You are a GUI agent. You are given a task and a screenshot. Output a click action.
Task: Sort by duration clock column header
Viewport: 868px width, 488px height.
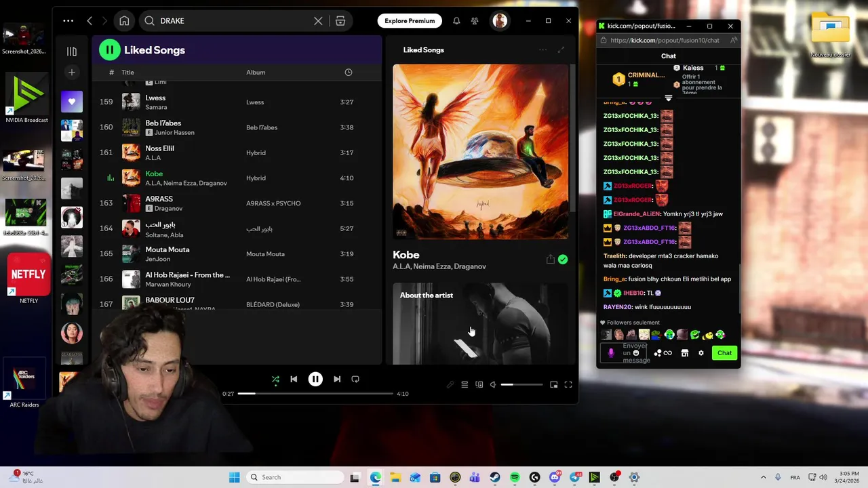click(349, 72)
